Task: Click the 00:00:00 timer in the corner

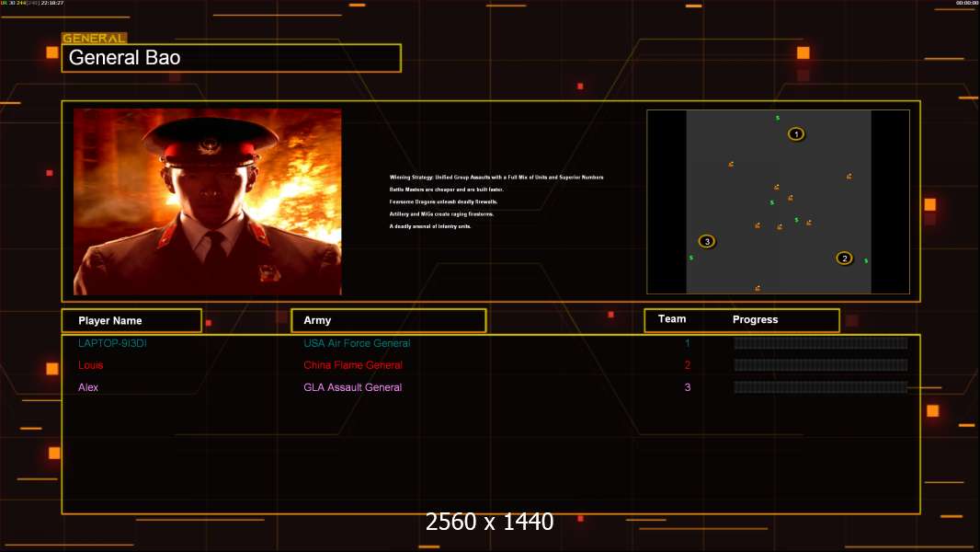Action: point(966,3)
